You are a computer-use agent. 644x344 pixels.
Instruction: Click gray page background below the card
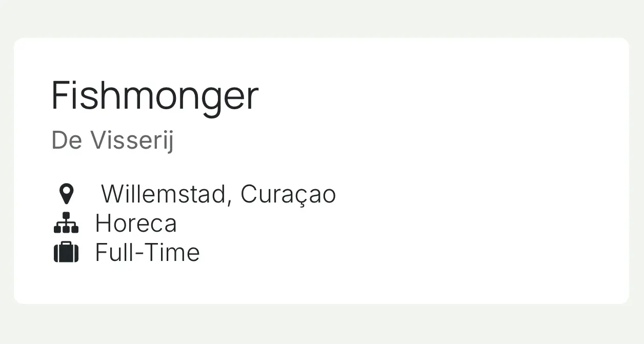click(322, 325)
